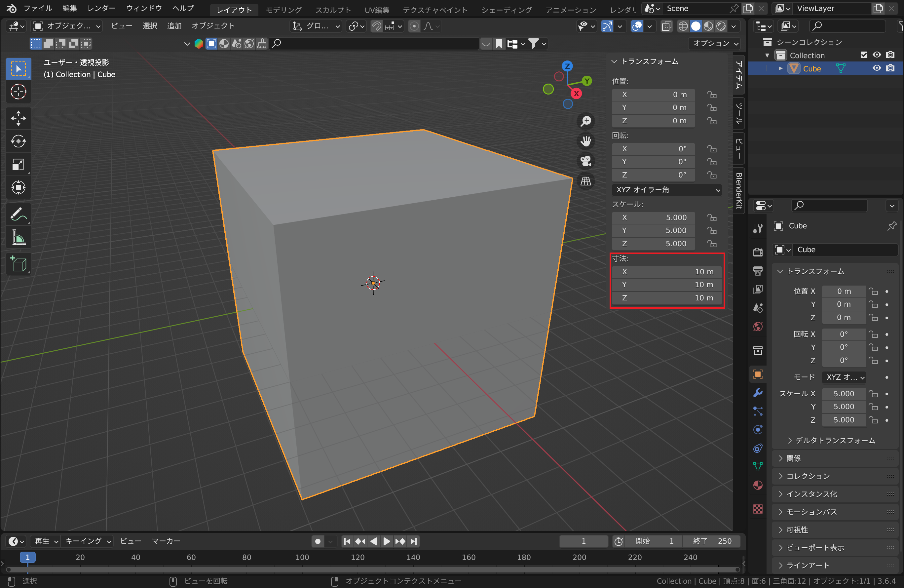Select the Measure tool
The image size is (904, 588).
point(18,237)
